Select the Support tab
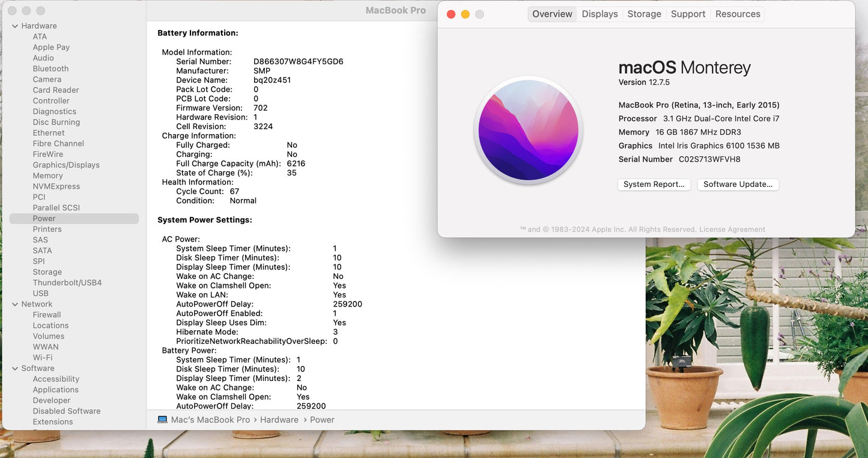 [688, 14]
